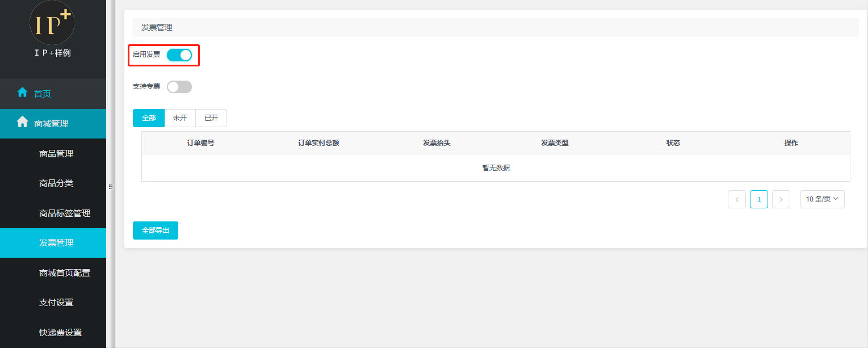Switch to the 未开 tab
868x348 pixels.
pyautogui.click(x=180, y=118)
